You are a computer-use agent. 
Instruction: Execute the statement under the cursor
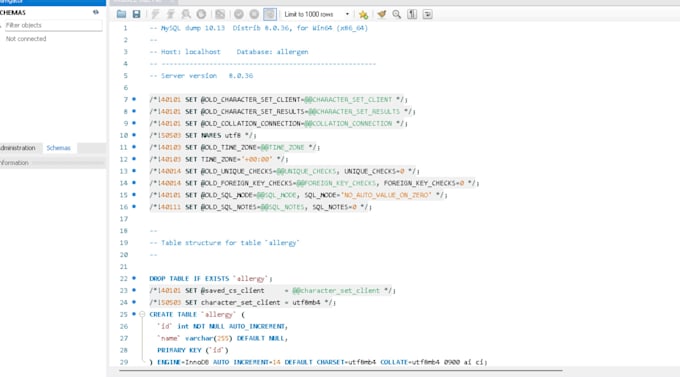[x=170, y=14]
